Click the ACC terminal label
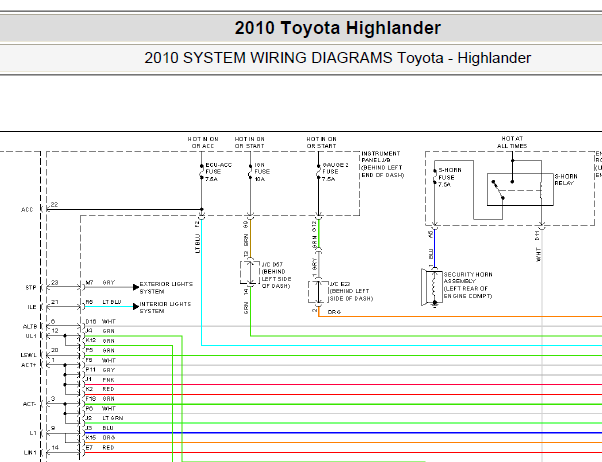Image resolution: width=602 pixels, height=462 pixels. click(27, 210)
